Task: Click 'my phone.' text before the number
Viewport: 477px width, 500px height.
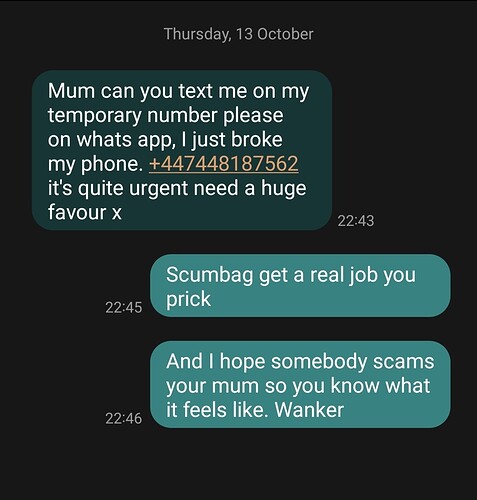Action: click(95, 165)
